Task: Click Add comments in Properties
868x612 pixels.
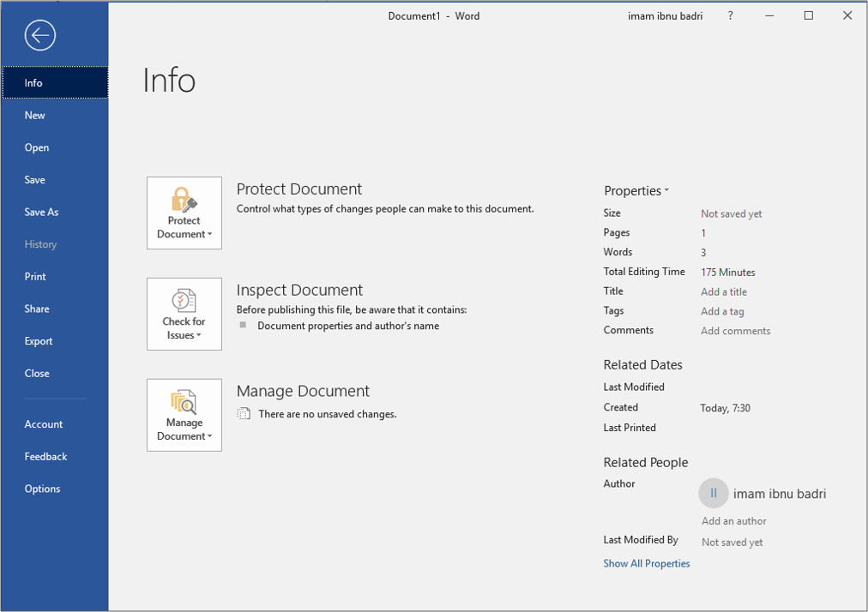Action: (x=735, y=330)
